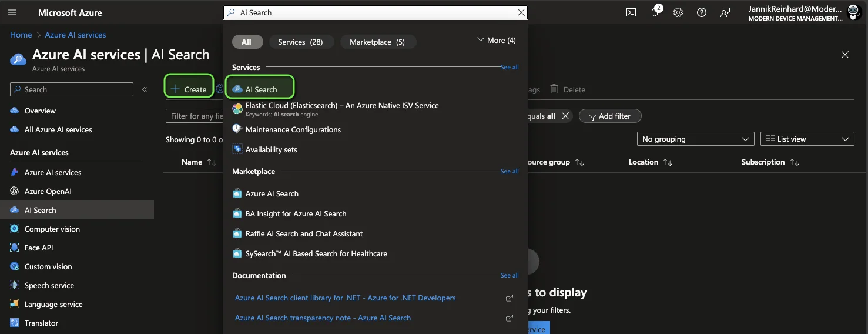Screen dimensions: 868x334
Task: Click the Azure AI Search marketplace bag icon
Action: 237,193
